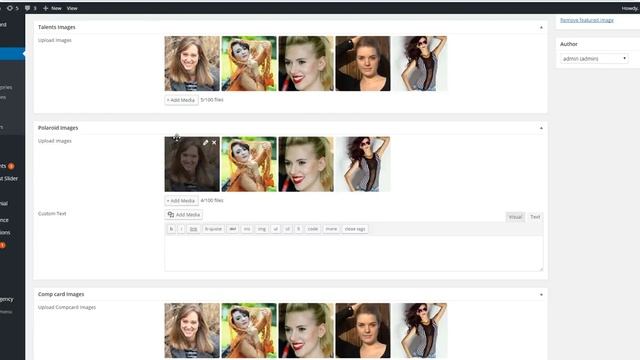Click the more quicktag button
640x360 pixels.
pos(331,229)
